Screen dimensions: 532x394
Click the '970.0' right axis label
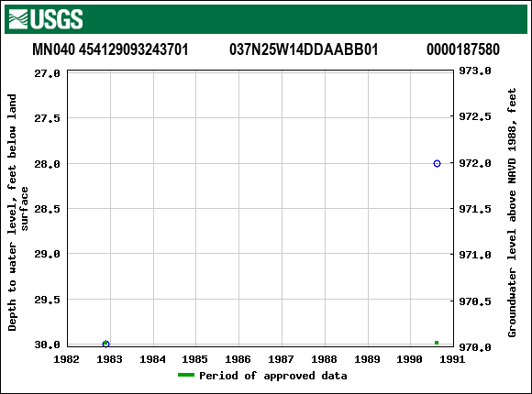coord(474,347)
